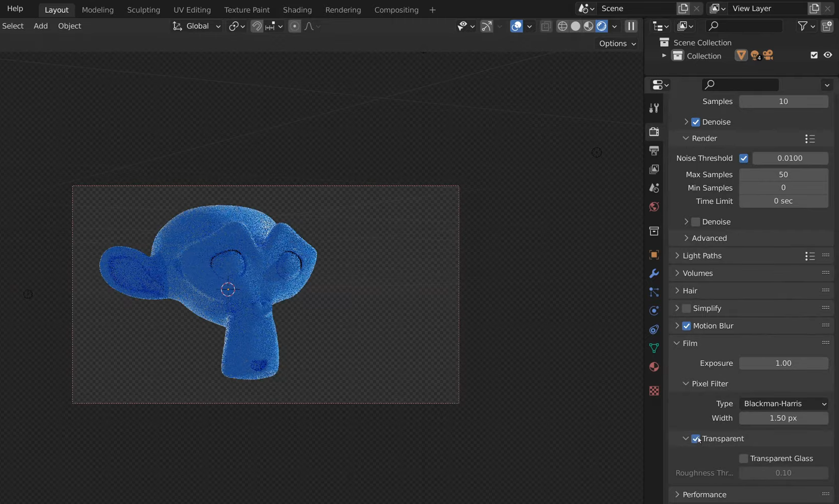Viewport: 839px width, 504px height.
Task: Open the Physics properties tab
Action: tap(654, 310)
